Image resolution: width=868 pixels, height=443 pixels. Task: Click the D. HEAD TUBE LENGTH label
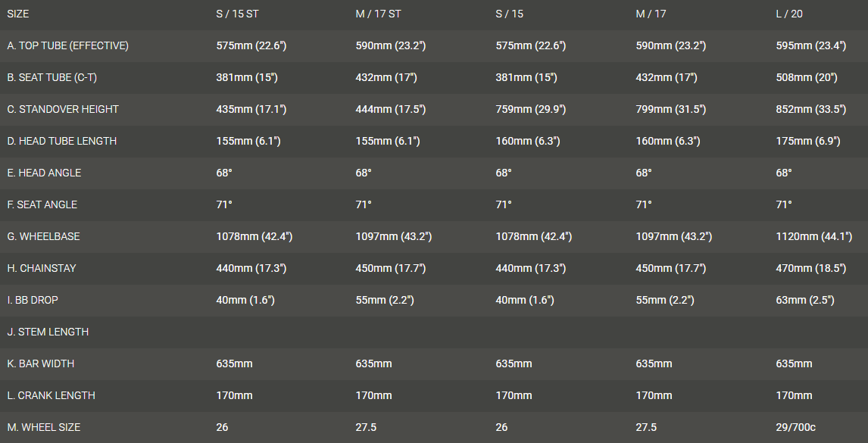(61, 141)
